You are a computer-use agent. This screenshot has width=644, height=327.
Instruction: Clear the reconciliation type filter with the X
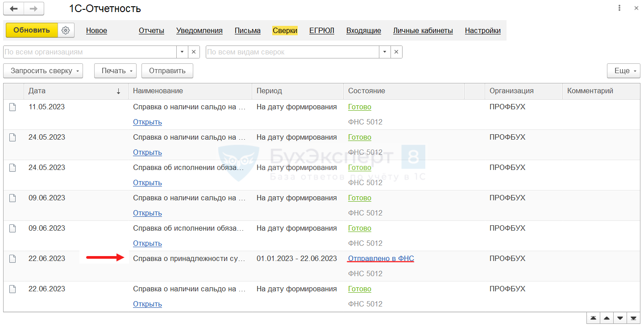click(x=396, y=52)
